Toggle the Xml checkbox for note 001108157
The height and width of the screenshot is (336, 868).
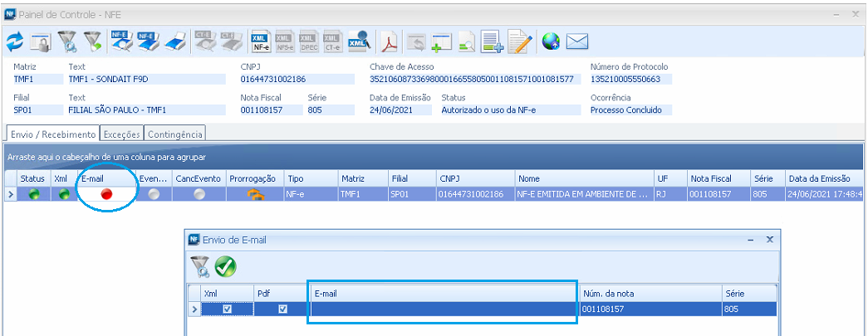227,309
